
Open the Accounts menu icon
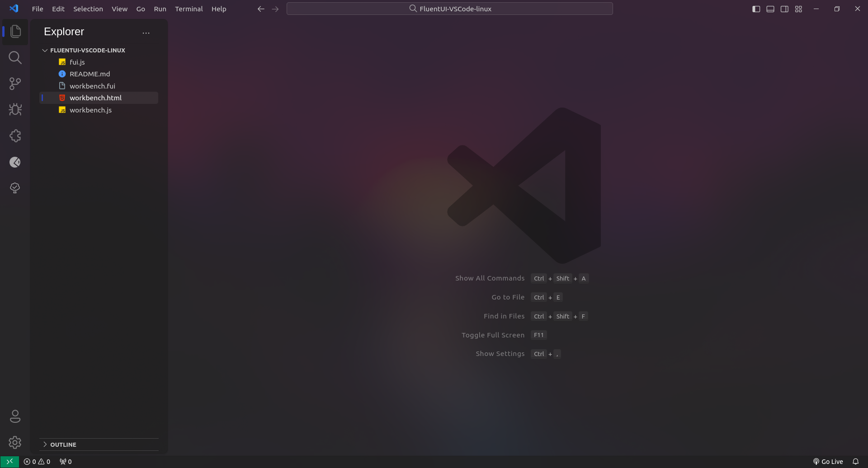click(15, 416)
